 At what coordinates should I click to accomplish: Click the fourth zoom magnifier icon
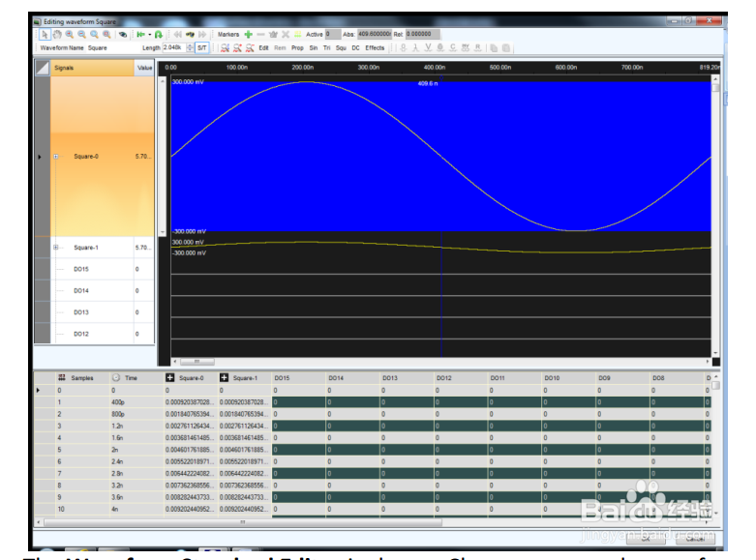107,34
